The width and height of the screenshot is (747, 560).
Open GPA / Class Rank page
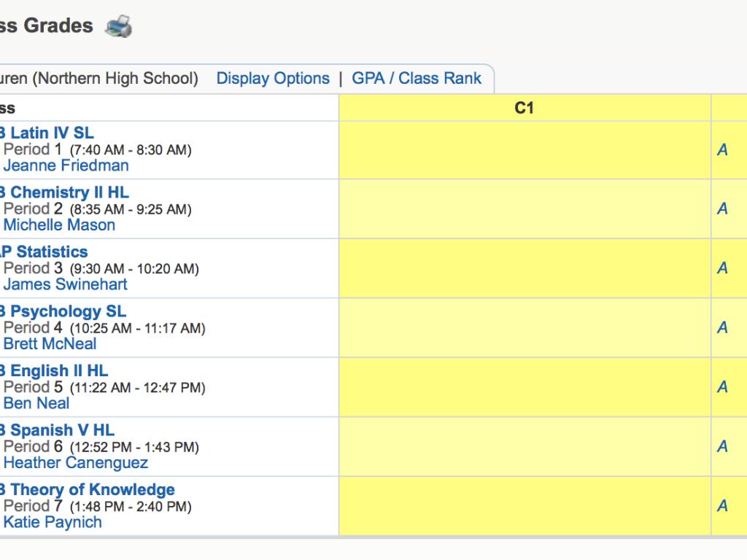[x=417, y=79]
